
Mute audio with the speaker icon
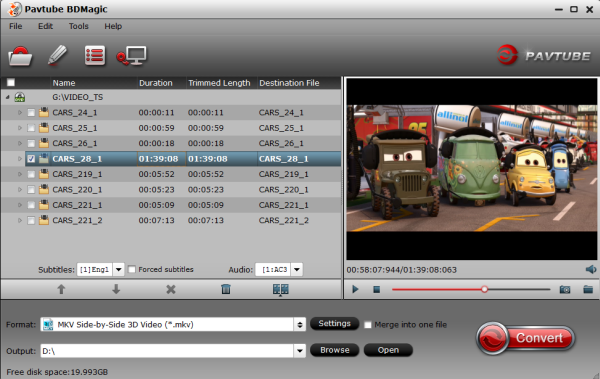[x=591, y=269]
